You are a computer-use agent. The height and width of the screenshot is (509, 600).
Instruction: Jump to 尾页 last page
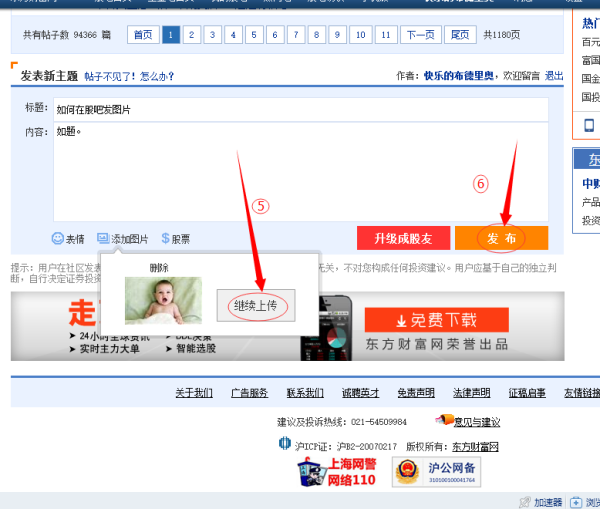point(460,35)
